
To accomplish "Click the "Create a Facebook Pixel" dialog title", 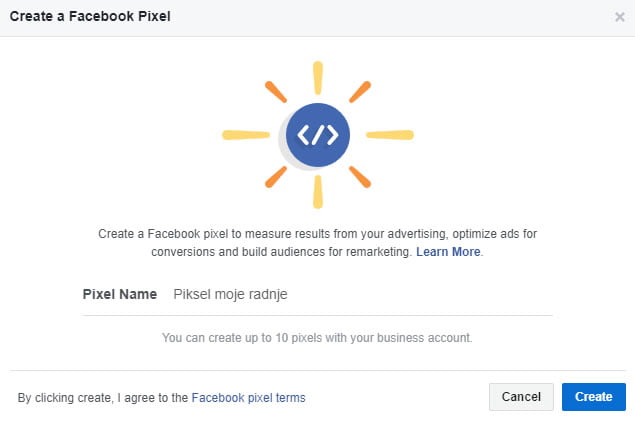I will tap(90, 17).
